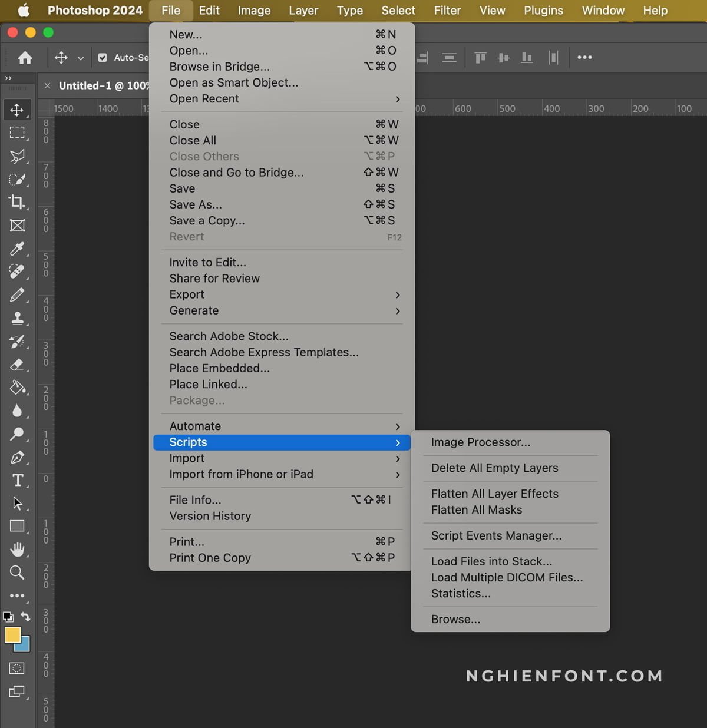Select the Eyedropper tool
Viewport: 707px width, 728px height.
(x=17, y=249)
